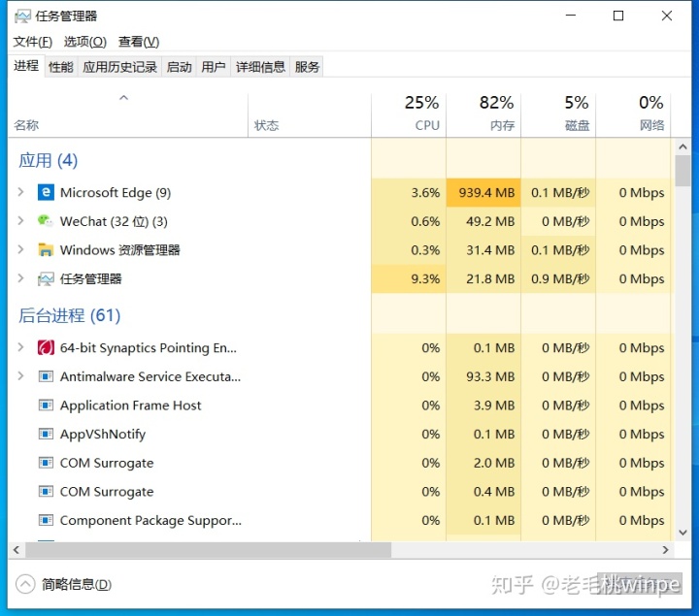Screen dimensions: 699x616
Task: Click the horizontal scrollbar thumb
Action: 208,550
